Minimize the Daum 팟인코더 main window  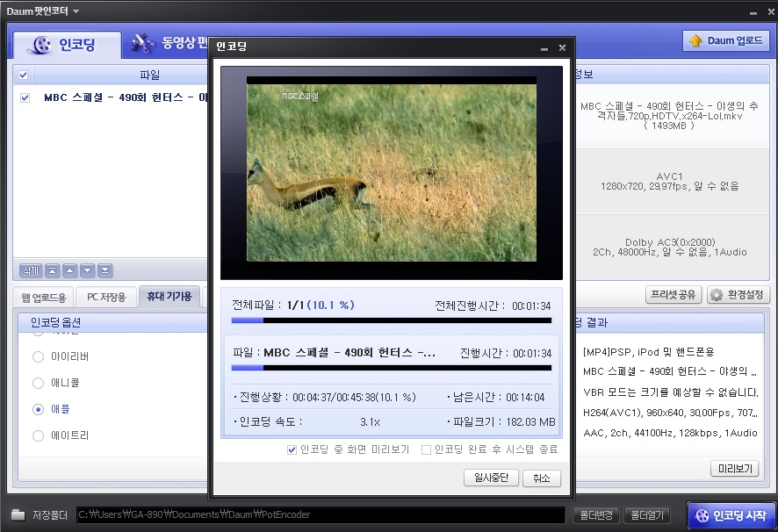click(x=753, y=12)
